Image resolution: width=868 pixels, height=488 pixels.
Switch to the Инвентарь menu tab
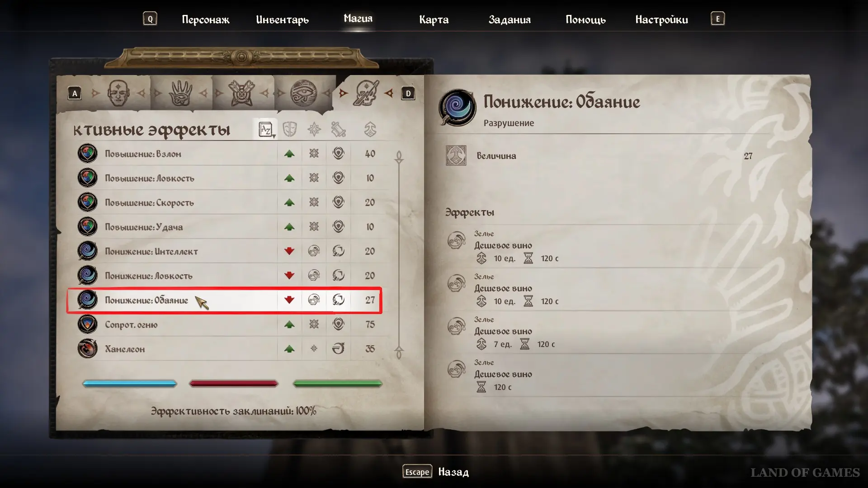(x=282, y=19)
